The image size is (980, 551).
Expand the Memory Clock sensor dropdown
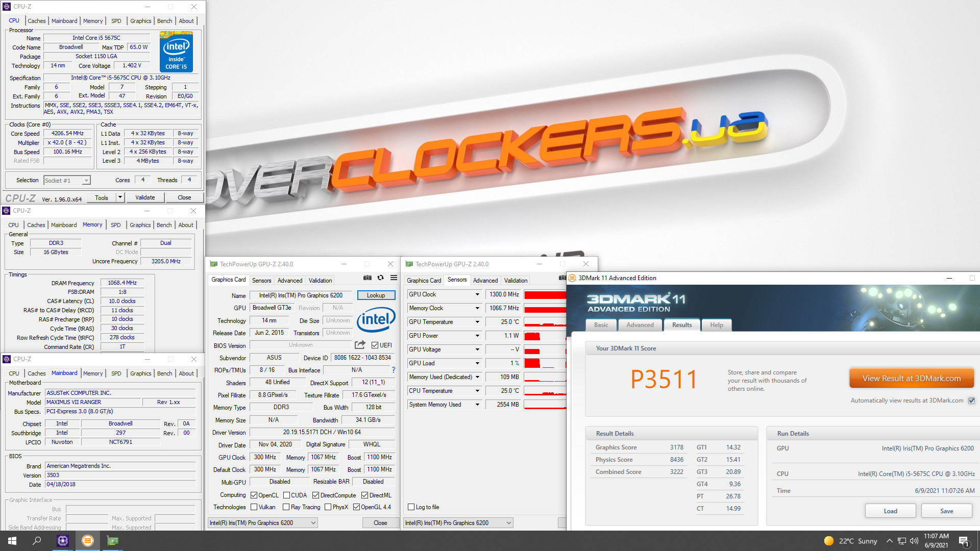click(477, 308)
